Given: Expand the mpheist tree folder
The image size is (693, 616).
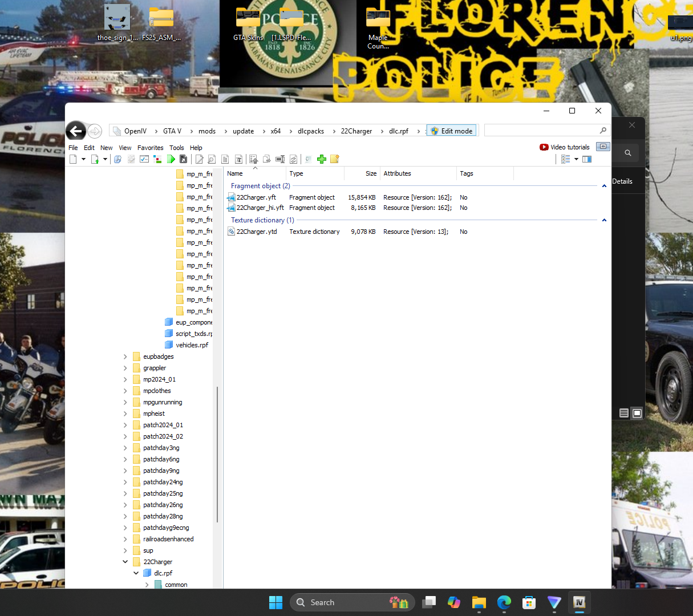Looking at the screenshot, I should [x=125, y=414].
